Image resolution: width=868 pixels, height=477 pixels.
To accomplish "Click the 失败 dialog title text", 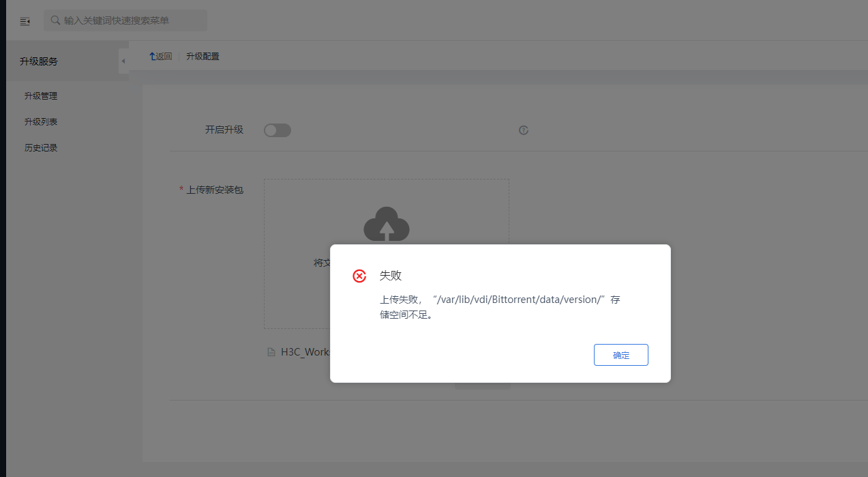I will coord(391,276).
